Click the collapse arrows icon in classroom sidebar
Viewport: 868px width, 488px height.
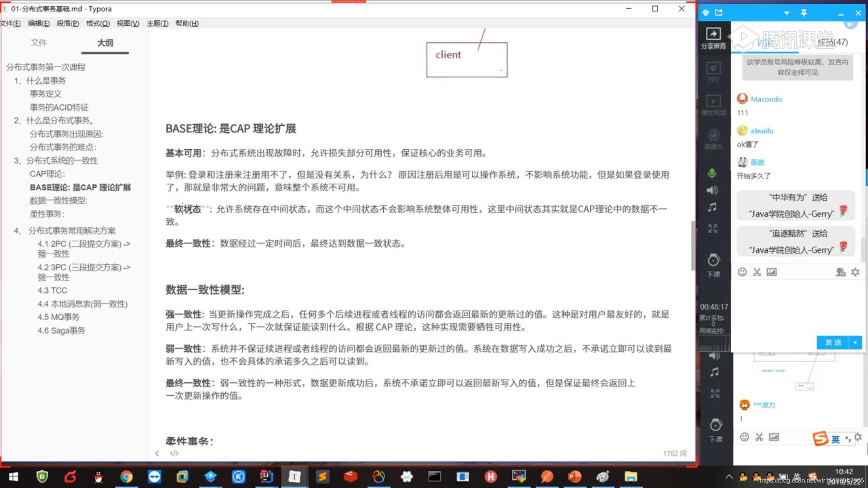713,228
